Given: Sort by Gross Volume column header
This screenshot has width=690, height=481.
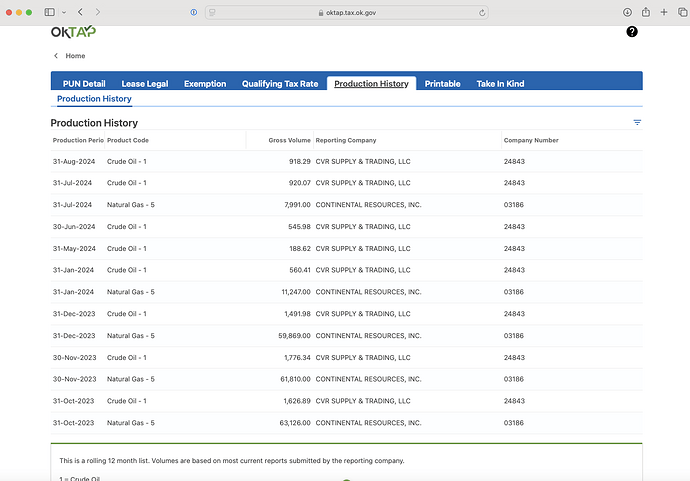Looking at the screenshot, I should coord(289,141).
